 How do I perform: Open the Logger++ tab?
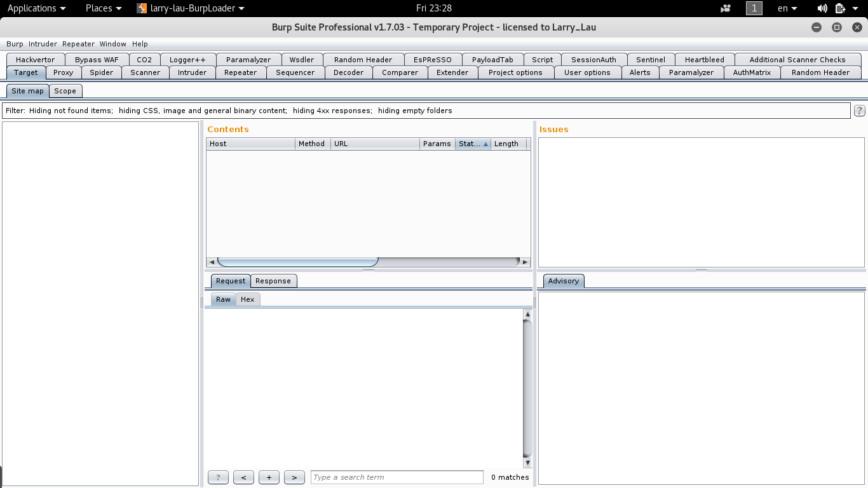click(187, 60)
